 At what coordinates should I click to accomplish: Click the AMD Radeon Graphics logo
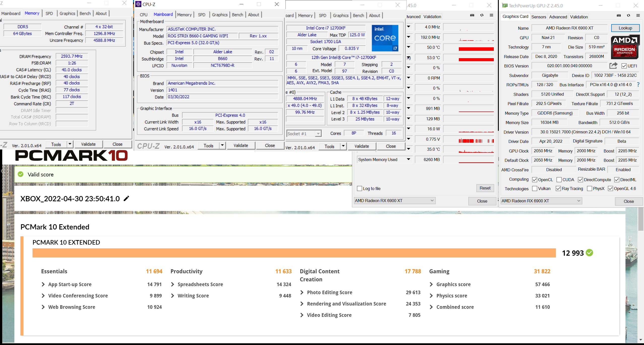625,47
